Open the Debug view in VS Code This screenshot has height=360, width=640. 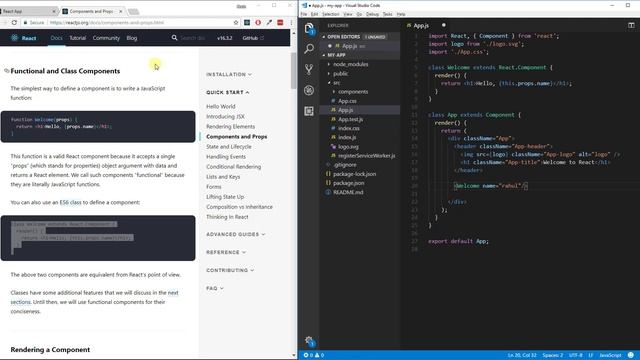click(x=309, y=90)
